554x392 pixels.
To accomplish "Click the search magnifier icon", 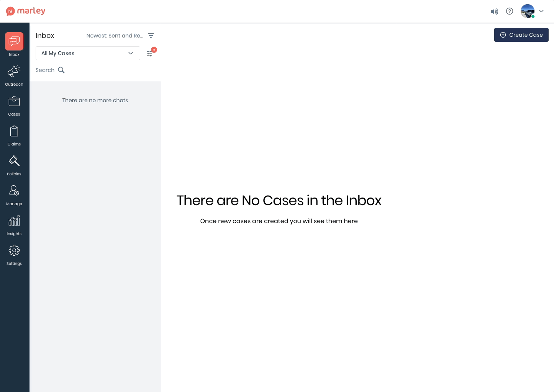I will 61,70.
